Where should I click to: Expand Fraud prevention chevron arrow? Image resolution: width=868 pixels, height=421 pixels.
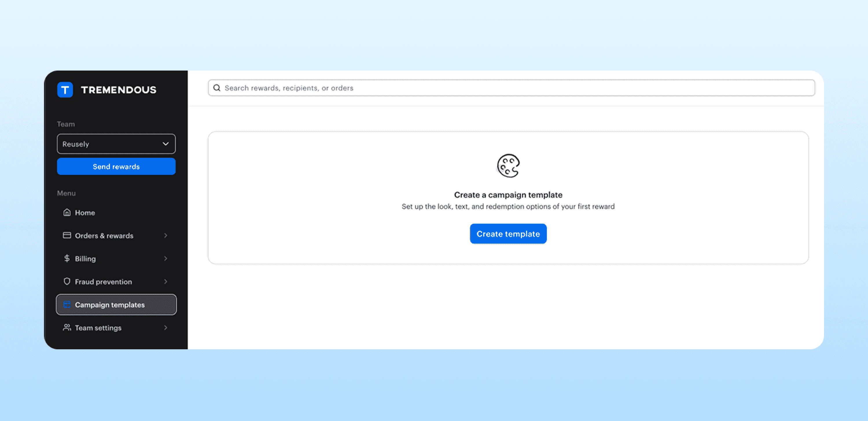165,281
